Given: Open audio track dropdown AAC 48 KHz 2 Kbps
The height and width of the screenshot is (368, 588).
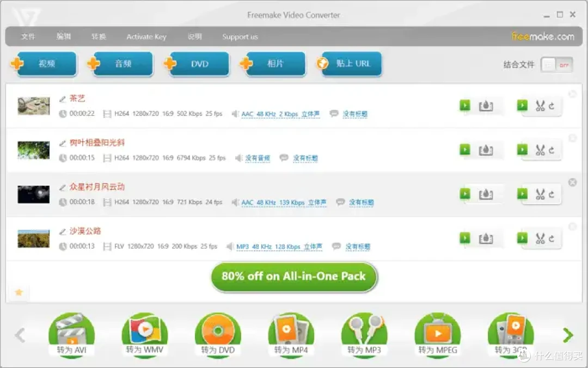Looking at the screenshot, I should [x=280, y=114].
